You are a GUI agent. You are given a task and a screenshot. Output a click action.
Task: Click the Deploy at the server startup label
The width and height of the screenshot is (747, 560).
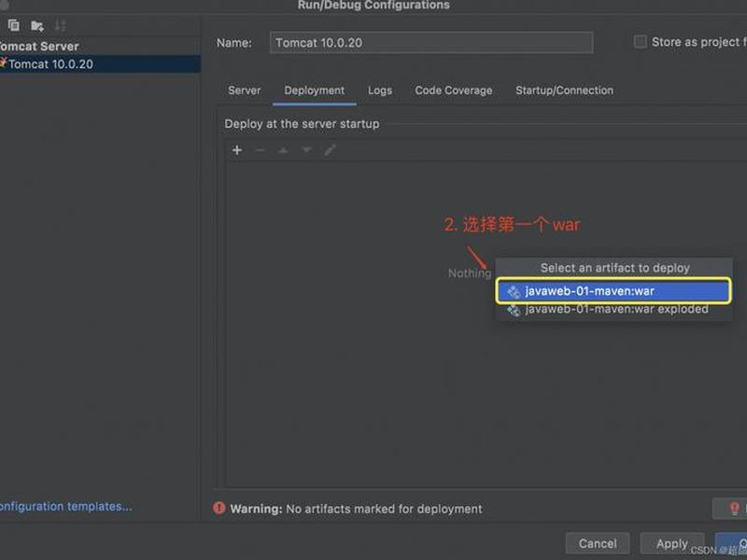(x=302, y=124)
